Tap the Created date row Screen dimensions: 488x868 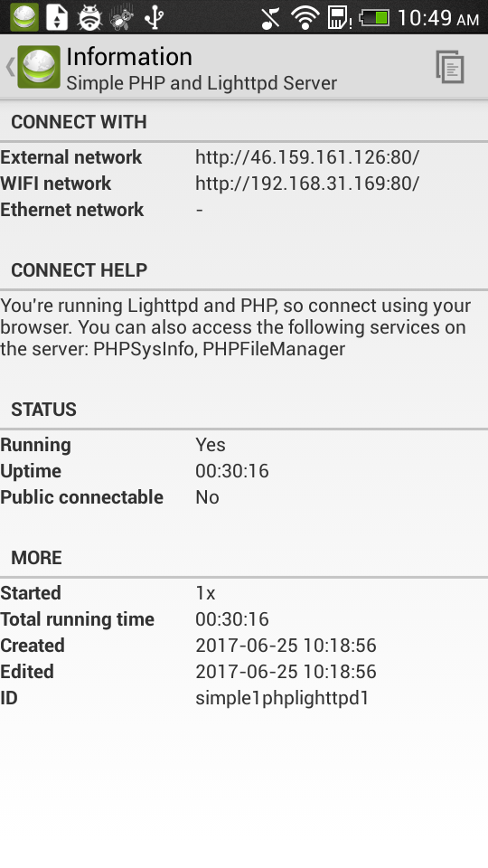[x=244, y=646]
